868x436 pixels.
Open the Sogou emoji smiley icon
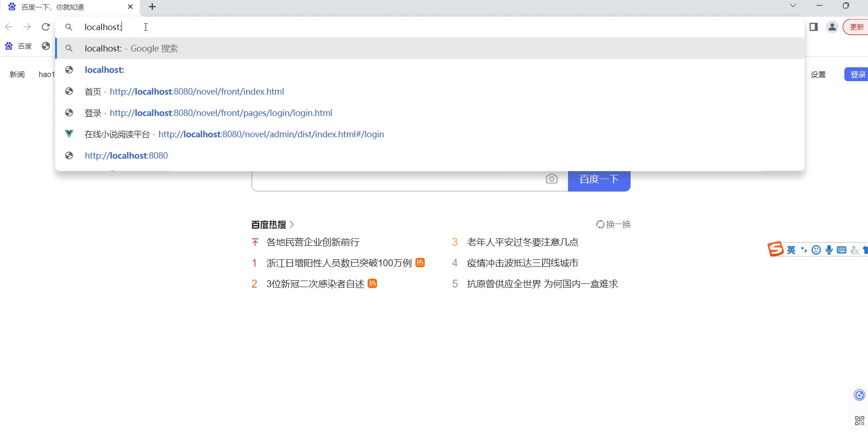tap(817, 250)
